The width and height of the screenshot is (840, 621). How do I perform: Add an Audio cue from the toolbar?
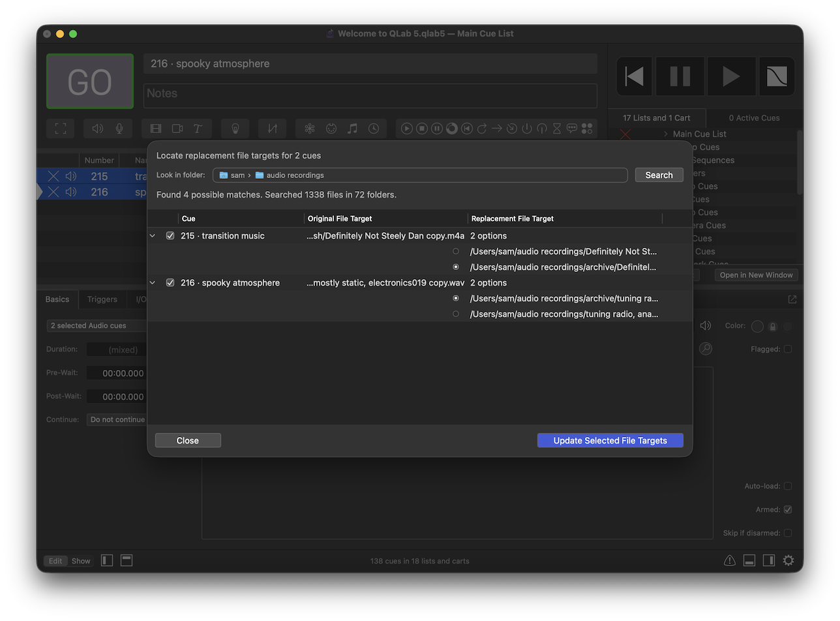click(x=97, y=129)
